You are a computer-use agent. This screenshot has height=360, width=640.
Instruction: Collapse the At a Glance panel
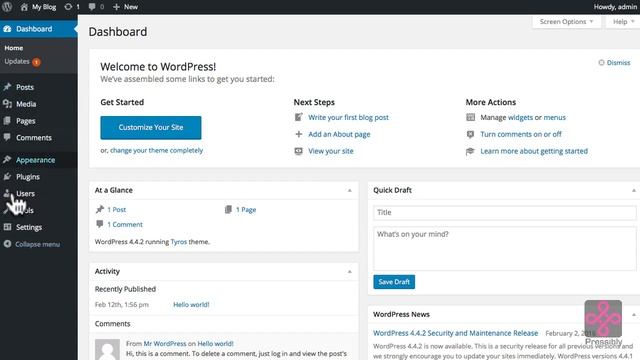(349, 190)
